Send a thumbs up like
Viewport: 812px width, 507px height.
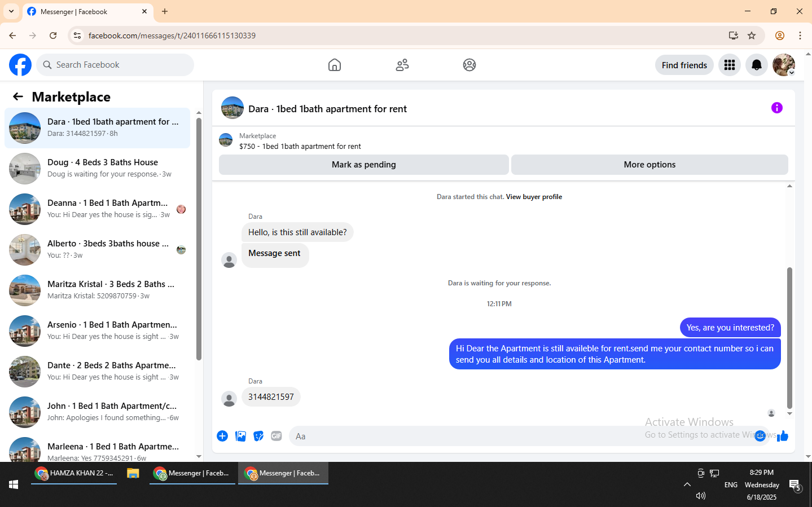pyautogui.click(x=782, y=436)
